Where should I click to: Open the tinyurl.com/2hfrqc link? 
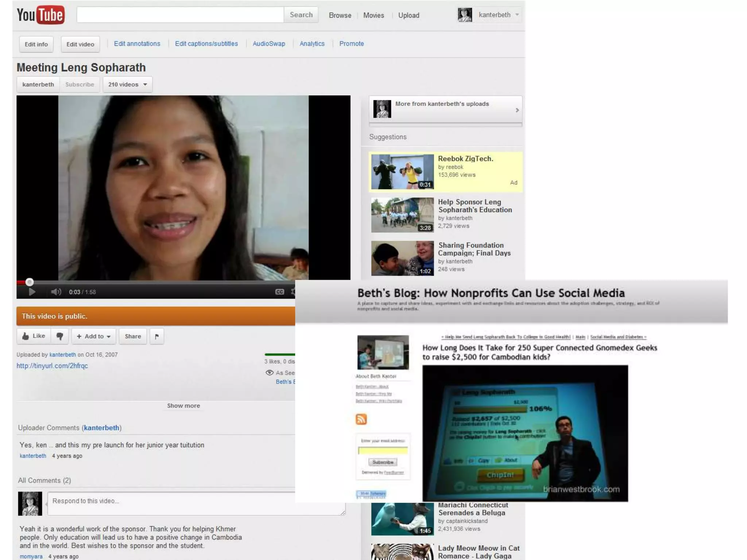click(x=52, y=366)
